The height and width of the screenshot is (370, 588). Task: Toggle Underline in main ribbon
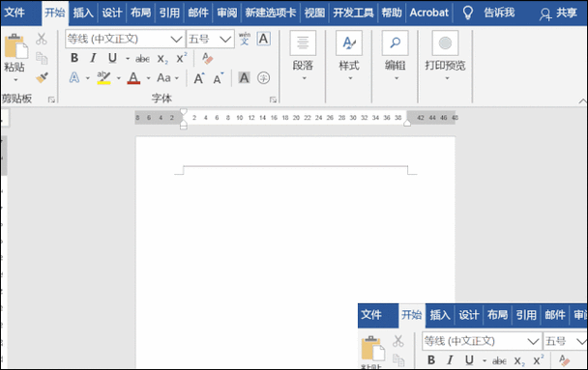pyautogui.click(x=112, y=58)
